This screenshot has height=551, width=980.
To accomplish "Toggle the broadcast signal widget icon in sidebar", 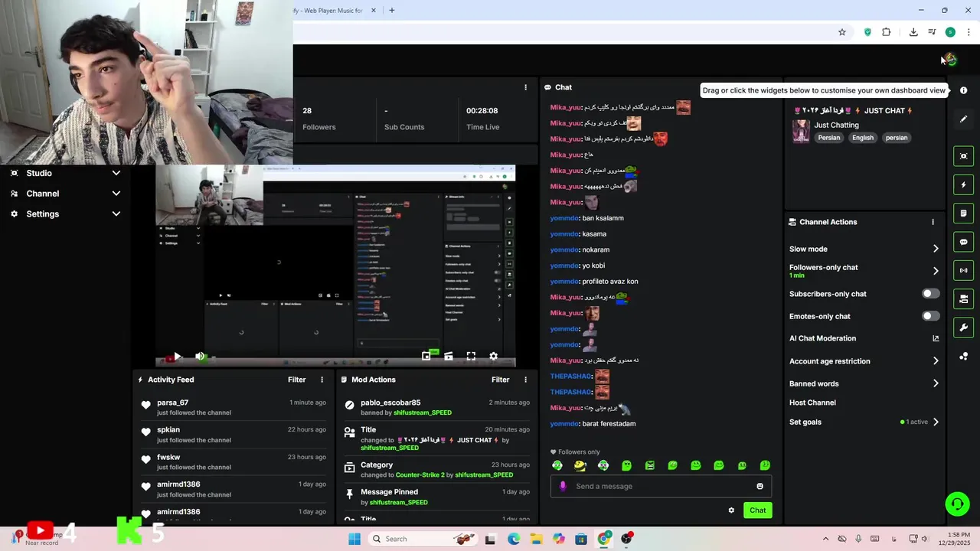I will [963, 270].
